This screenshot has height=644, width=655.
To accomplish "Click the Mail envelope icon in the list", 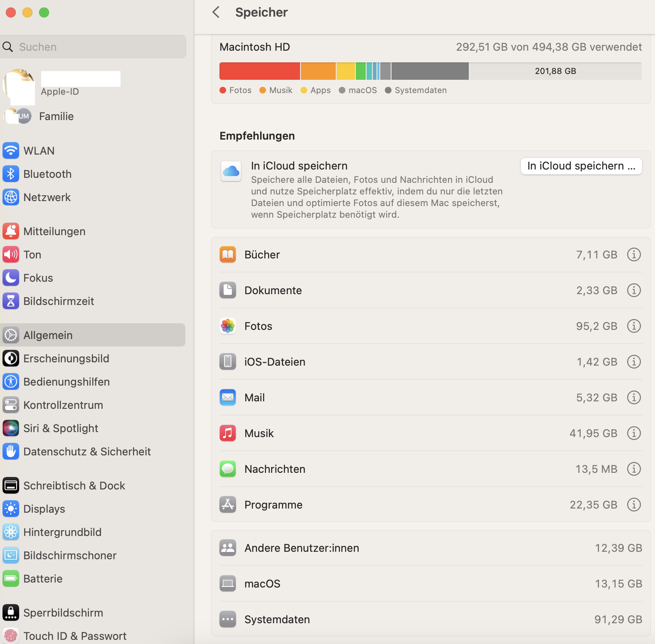I will [x=228, y=397].
